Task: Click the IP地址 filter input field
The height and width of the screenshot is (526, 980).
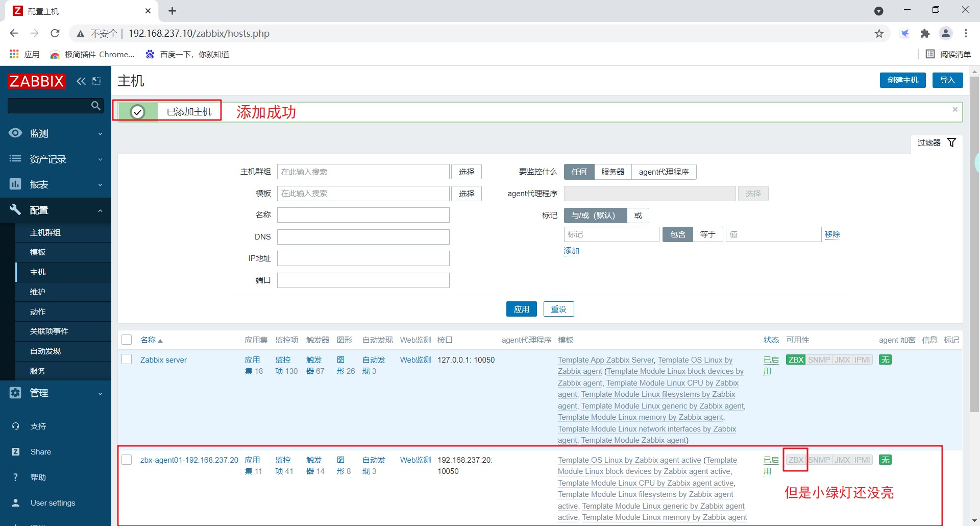Action: point(363,258)
